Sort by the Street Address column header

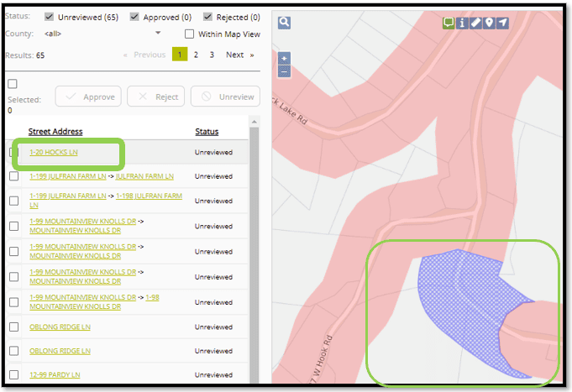point(55,132)
